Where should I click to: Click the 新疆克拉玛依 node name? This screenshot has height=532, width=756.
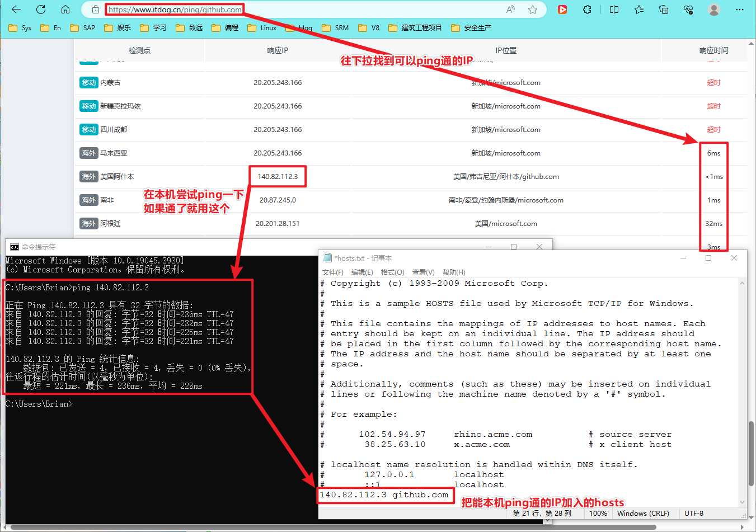(x=120, y=106)
